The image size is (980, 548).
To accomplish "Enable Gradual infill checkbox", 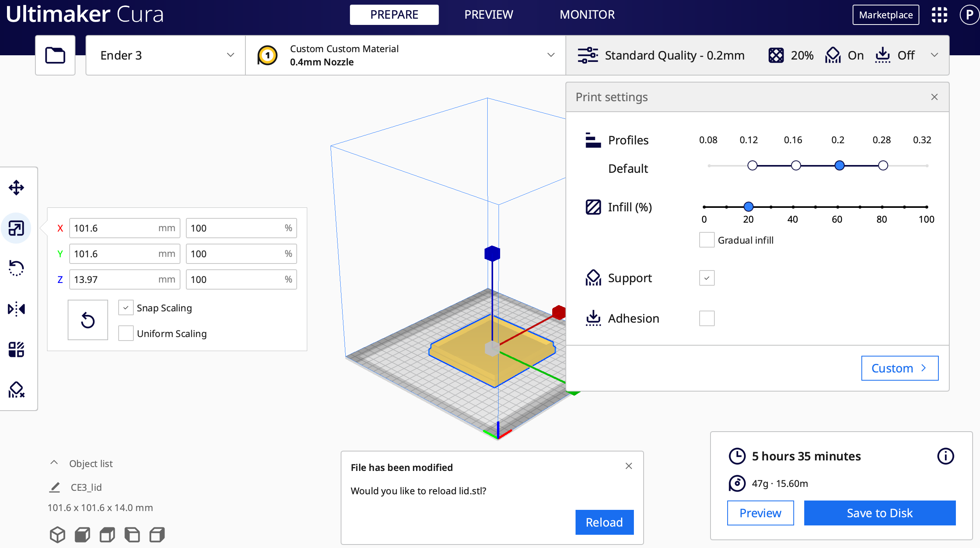I will pyautogui.click(x=707, y=240).
